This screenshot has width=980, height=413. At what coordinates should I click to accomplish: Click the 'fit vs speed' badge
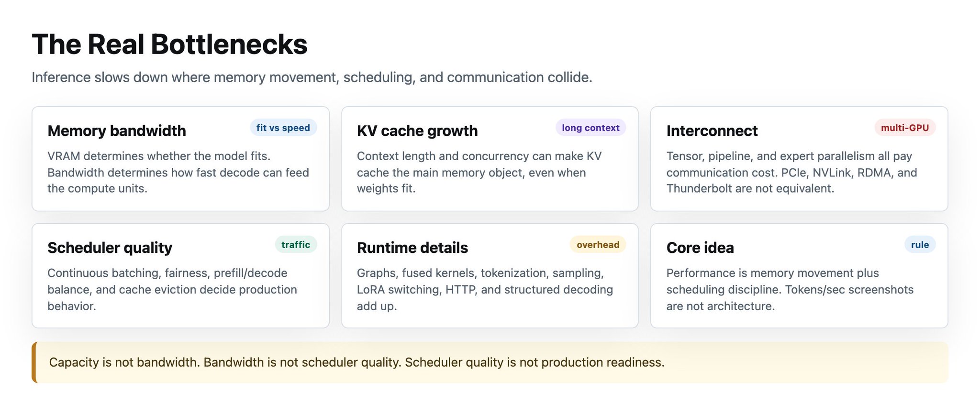[x=283, y=128]
